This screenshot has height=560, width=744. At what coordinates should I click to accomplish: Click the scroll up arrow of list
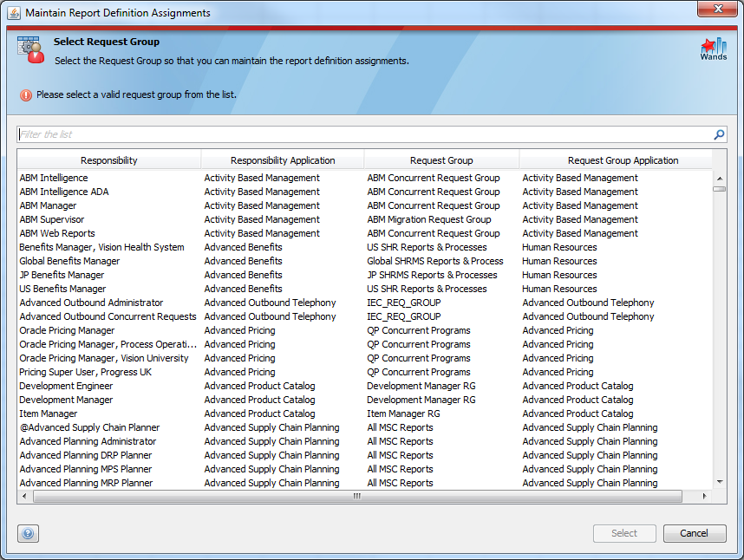pyautogui.click(x=720, y=179)
